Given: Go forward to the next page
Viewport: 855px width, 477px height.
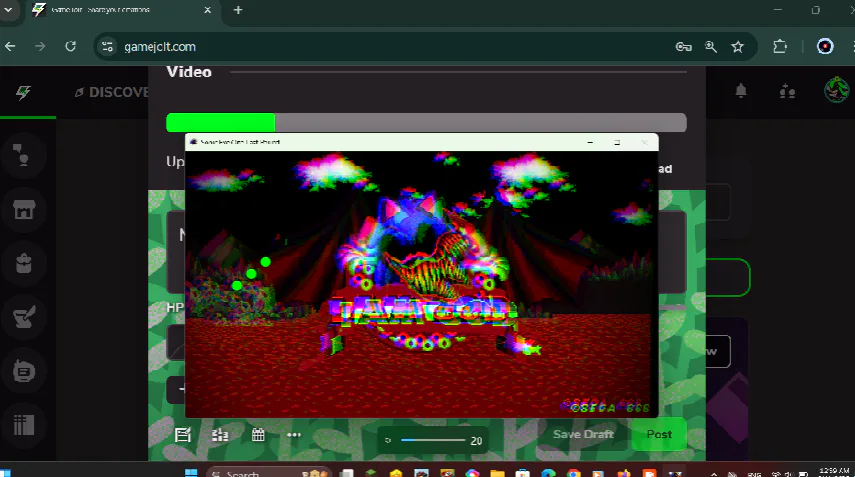Looking at the screenshot, I should (40, 47).
